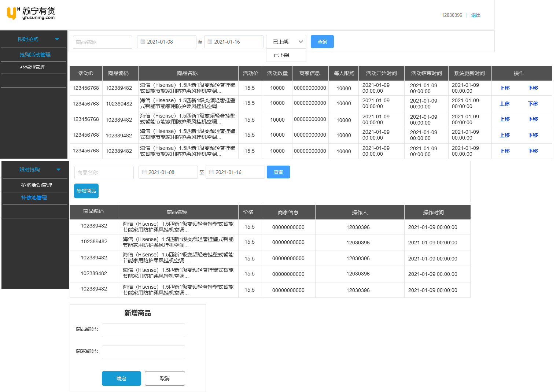Click the 操作人 column header in the lower table
The image size is (560, 392).
(x=360, y=212)
